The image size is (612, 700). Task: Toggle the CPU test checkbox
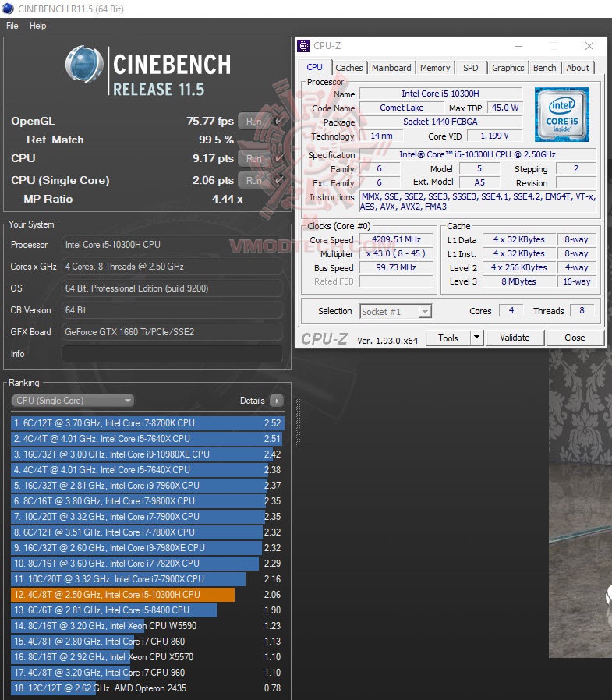(x=278, y=158)
